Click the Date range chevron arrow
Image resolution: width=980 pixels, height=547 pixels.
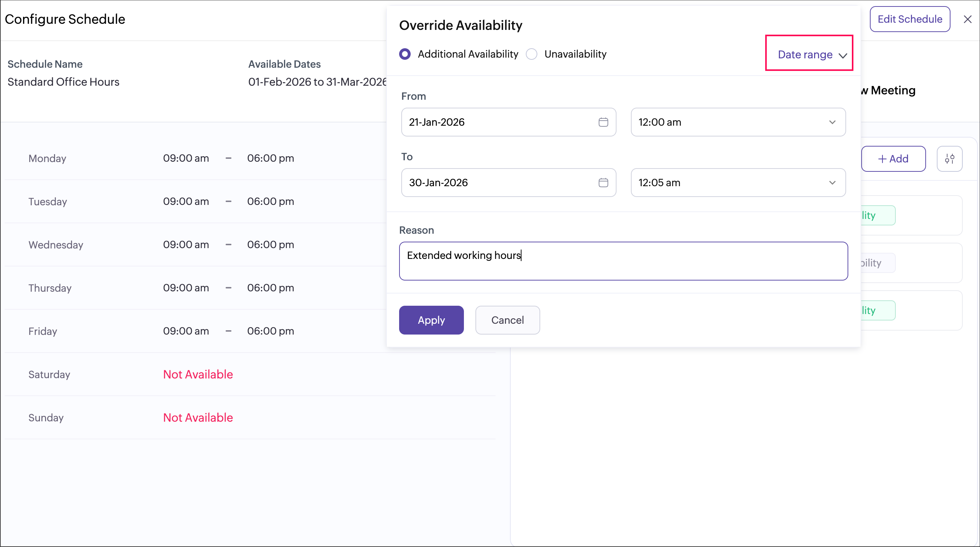tap(842, 55)
